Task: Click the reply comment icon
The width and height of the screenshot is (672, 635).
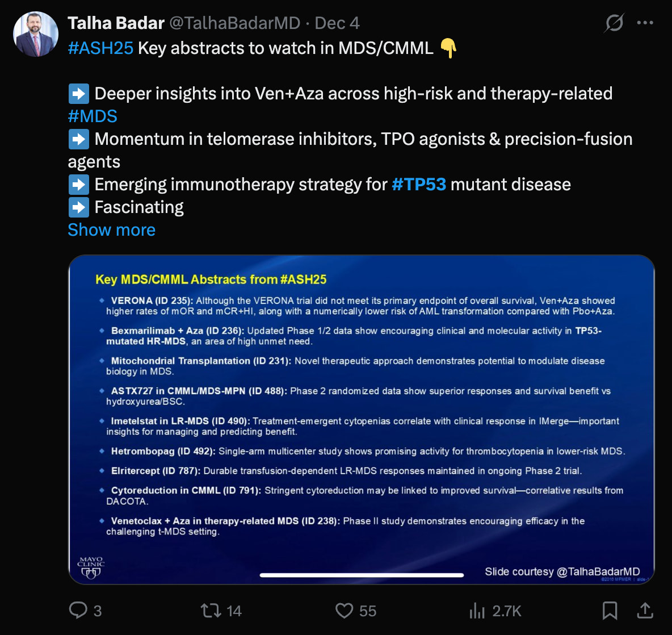Action: [x=78, y=611]
